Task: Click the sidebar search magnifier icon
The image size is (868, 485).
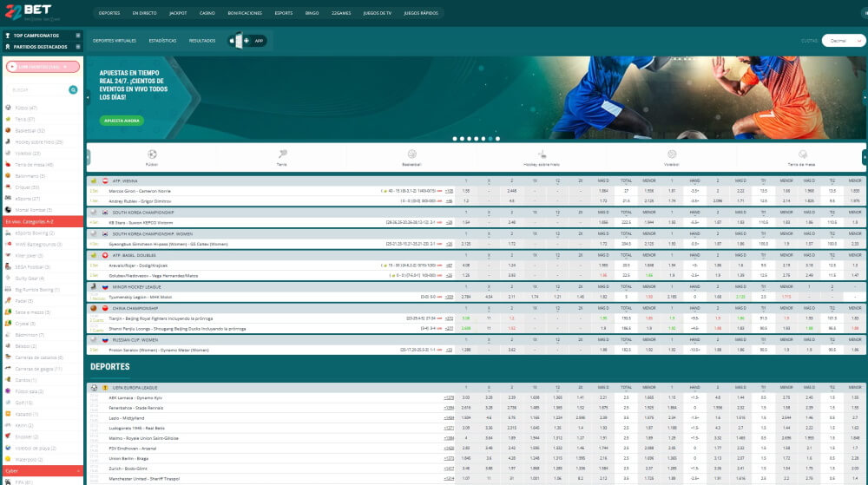Action: 73,89
